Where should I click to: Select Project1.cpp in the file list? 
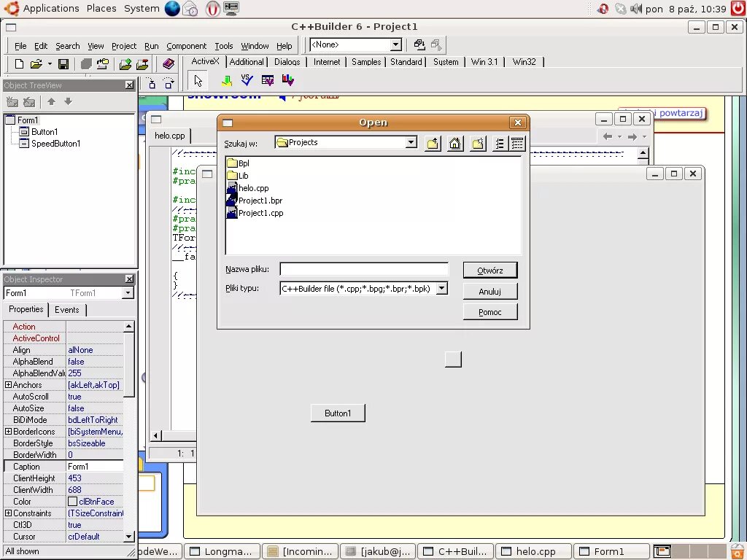coord(255,213)
